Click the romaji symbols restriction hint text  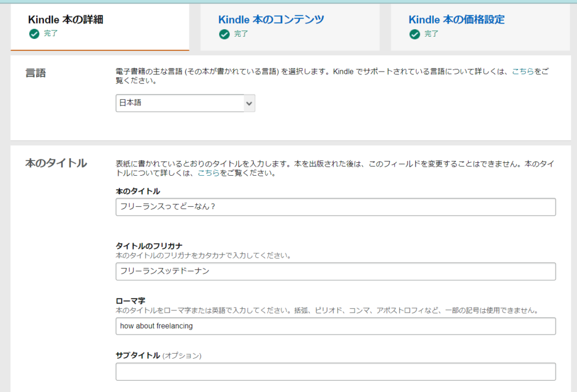tap(328, 310)
